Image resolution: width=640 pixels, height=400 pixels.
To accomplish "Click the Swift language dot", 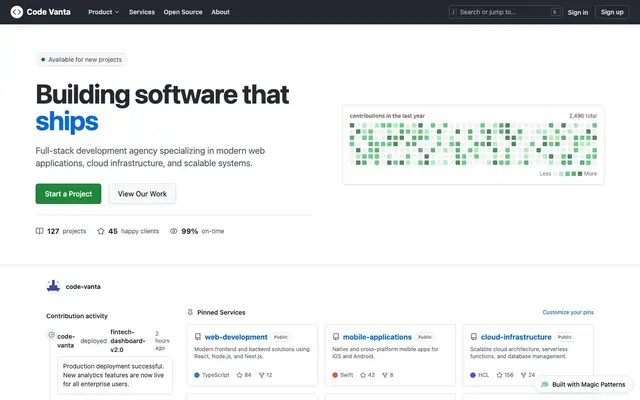I will click(335, 375).
